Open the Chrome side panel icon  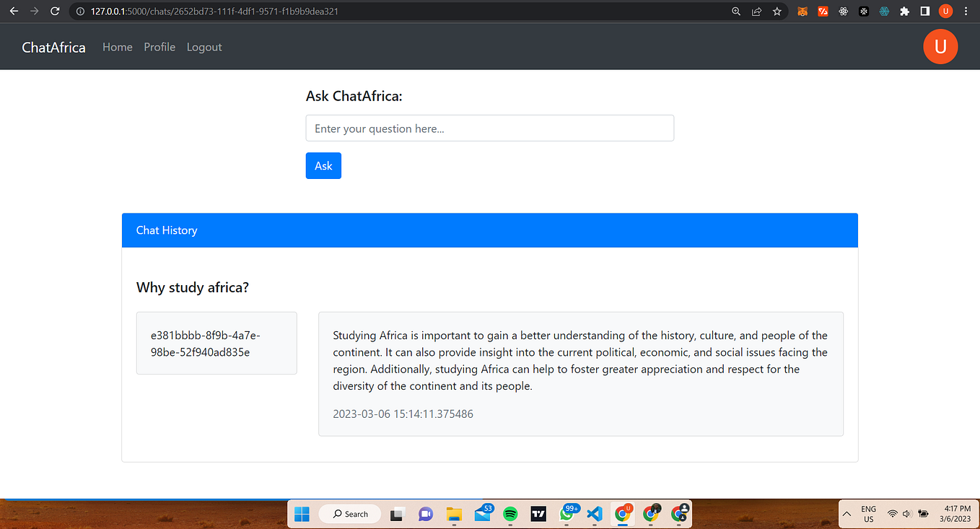[924, 11]
